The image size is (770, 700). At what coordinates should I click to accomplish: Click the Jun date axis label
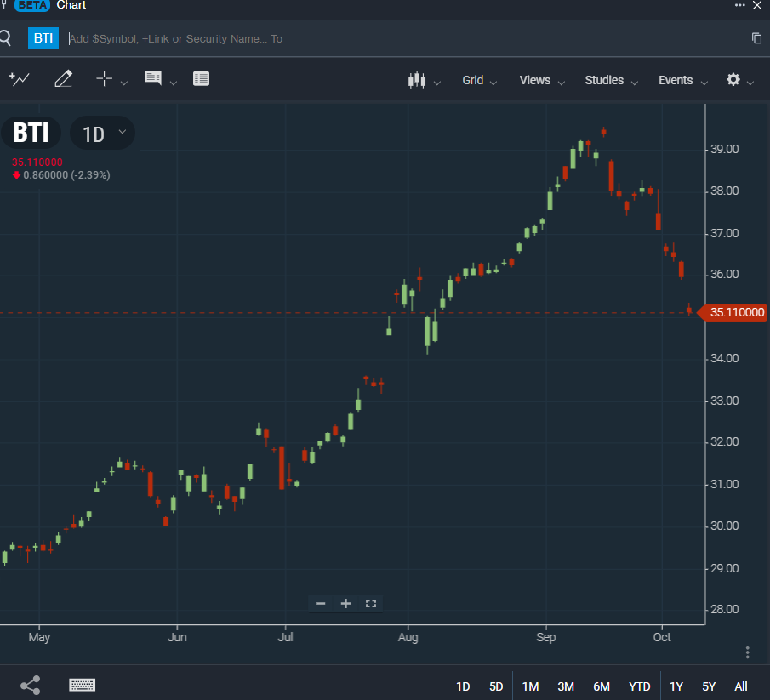tap(177, 637)
